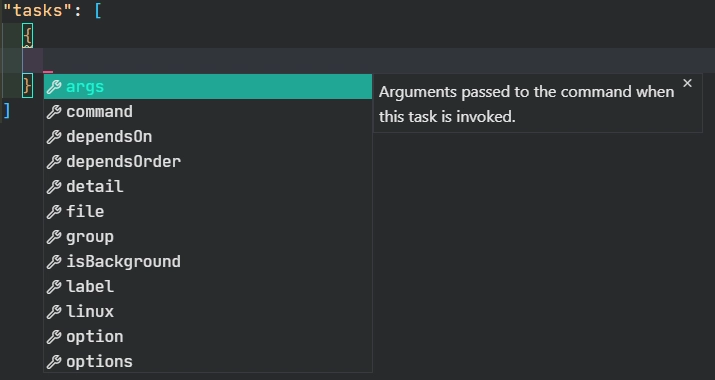Click the wrench icon beside options

coord(54,362)
